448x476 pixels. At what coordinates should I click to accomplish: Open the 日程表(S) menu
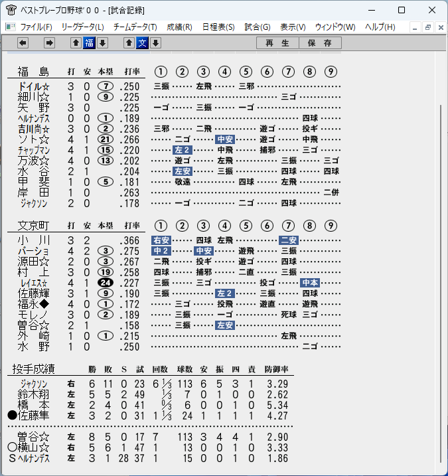(218, 27)
